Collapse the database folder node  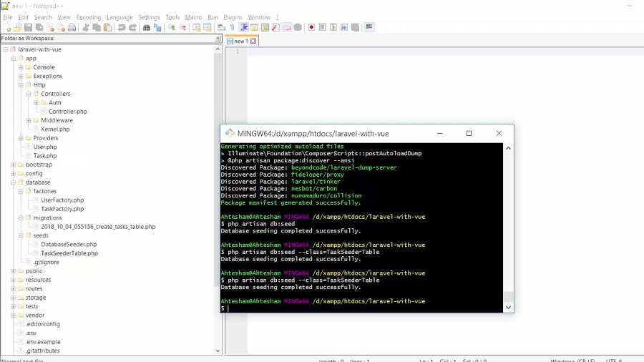[13, 182]
